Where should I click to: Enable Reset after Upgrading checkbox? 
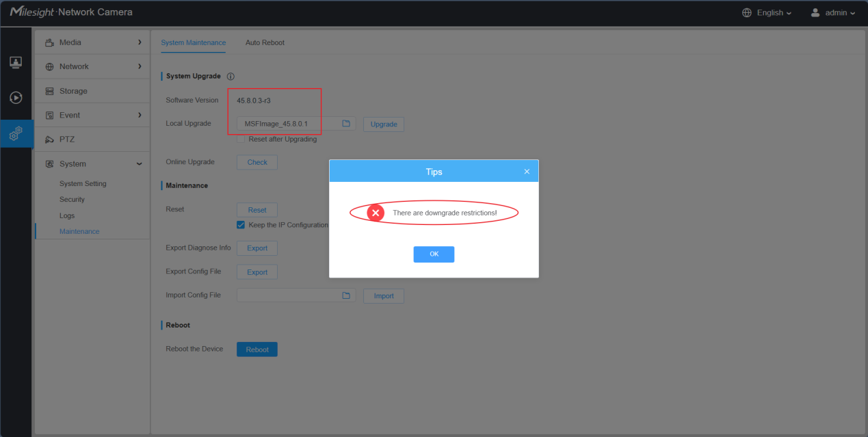pyautogui.click(x=241, y=139)
